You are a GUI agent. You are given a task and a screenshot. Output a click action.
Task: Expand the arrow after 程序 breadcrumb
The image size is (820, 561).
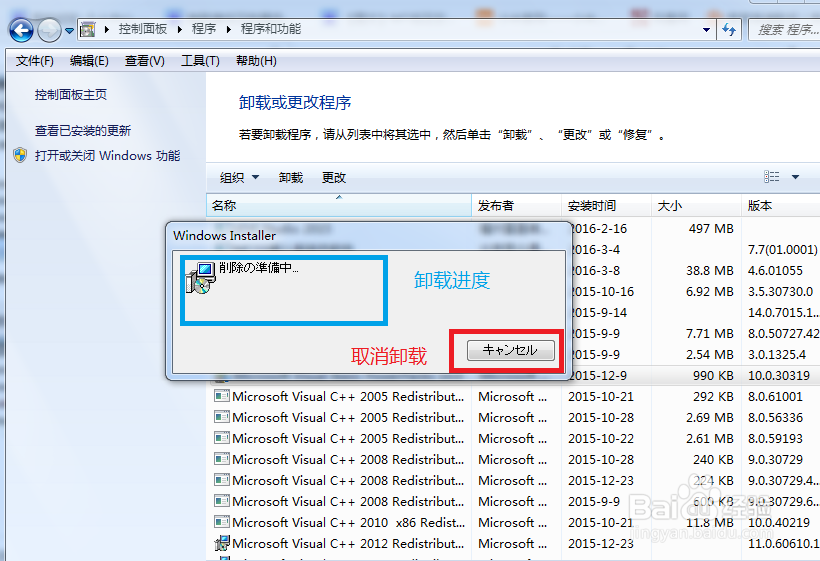tap(229, 29)
